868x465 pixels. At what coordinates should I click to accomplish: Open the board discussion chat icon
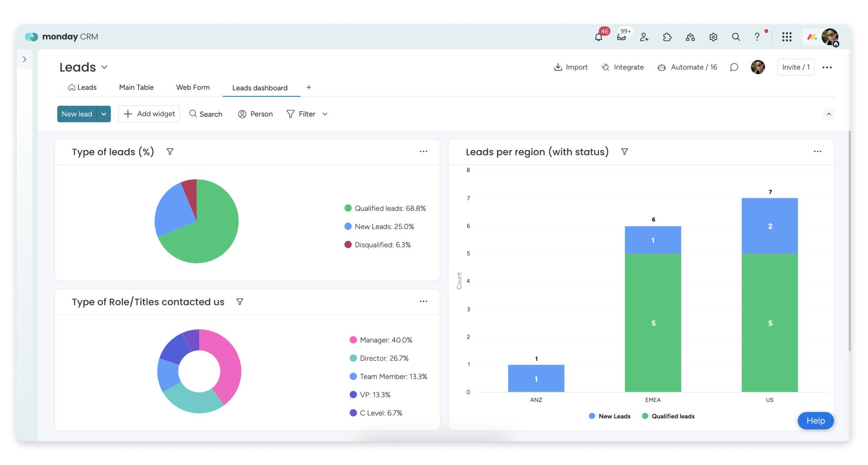[734, 67]
